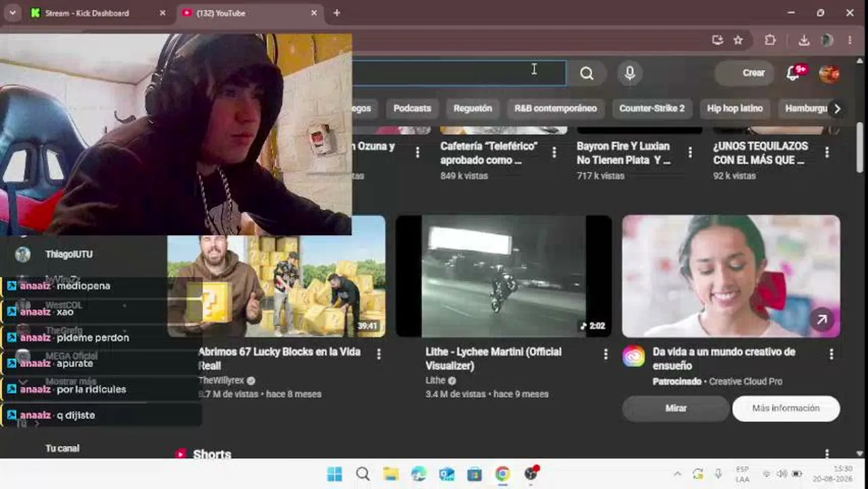Open Chrome downloads icon
The width and height of the screenshot is (868, 489).
coord(804,40)
